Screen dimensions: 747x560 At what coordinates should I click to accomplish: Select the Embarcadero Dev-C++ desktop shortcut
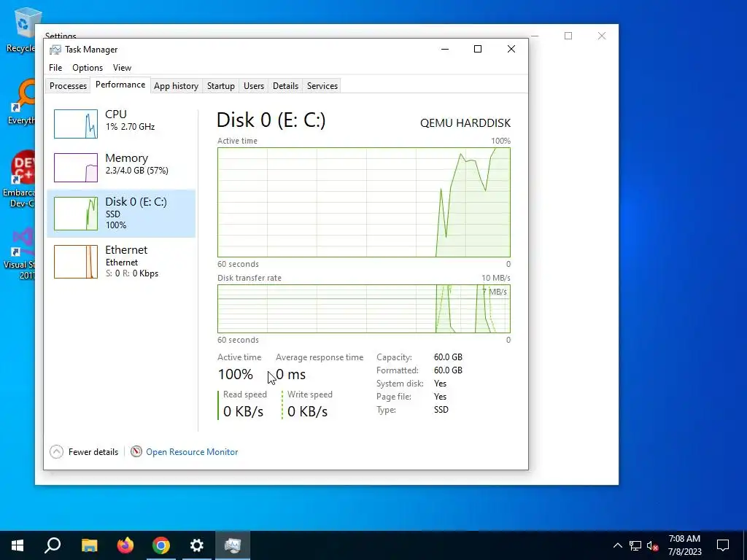pos(19,179)
